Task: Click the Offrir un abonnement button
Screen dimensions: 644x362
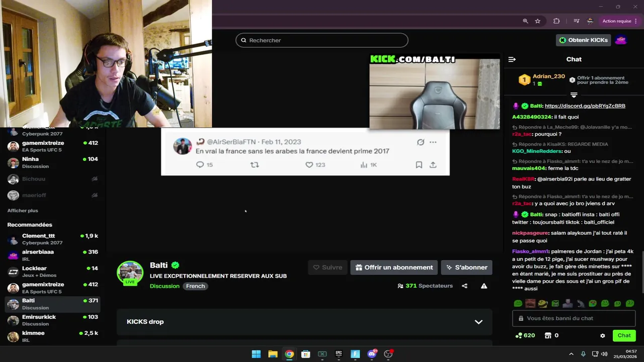Action: pos(394,267)
